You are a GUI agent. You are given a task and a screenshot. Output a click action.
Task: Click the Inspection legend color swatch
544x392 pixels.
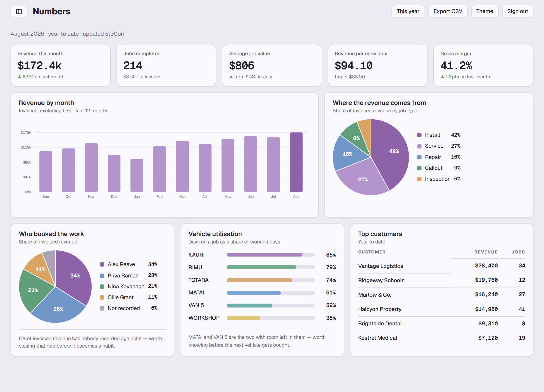419,179
